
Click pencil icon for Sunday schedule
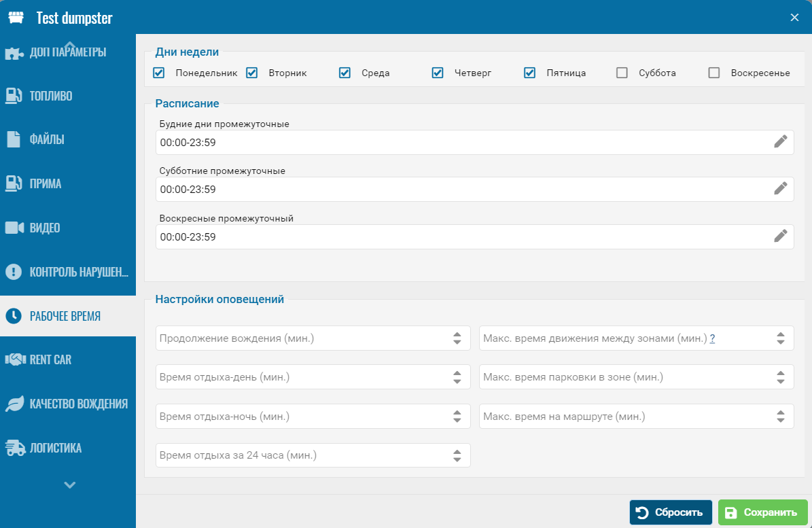781,236
